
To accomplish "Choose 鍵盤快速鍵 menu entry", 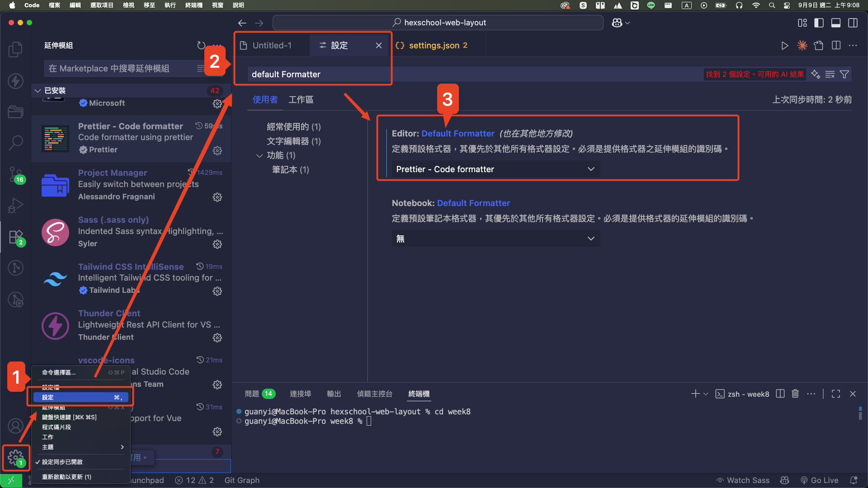I will pos(80,417).
